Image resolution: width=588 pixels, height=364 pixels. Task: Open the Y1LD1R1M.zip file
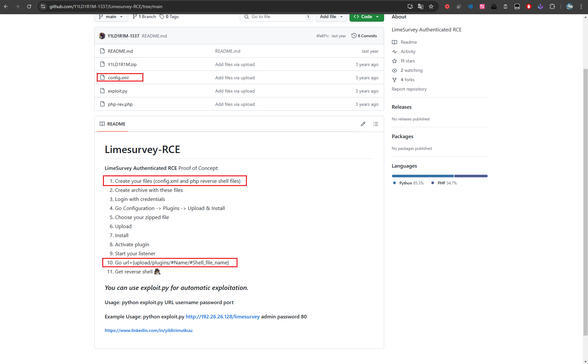(122, 64)
